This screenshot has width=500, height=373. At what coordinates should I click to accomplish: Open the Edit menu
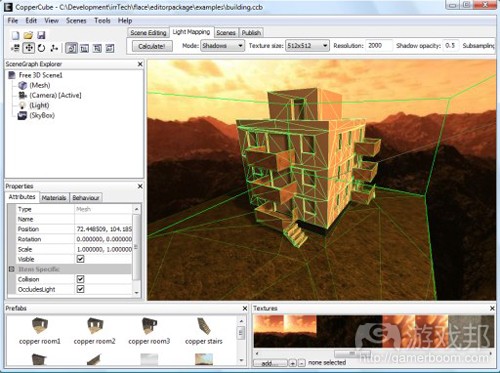pyautogui.click(x=31, y=21)
